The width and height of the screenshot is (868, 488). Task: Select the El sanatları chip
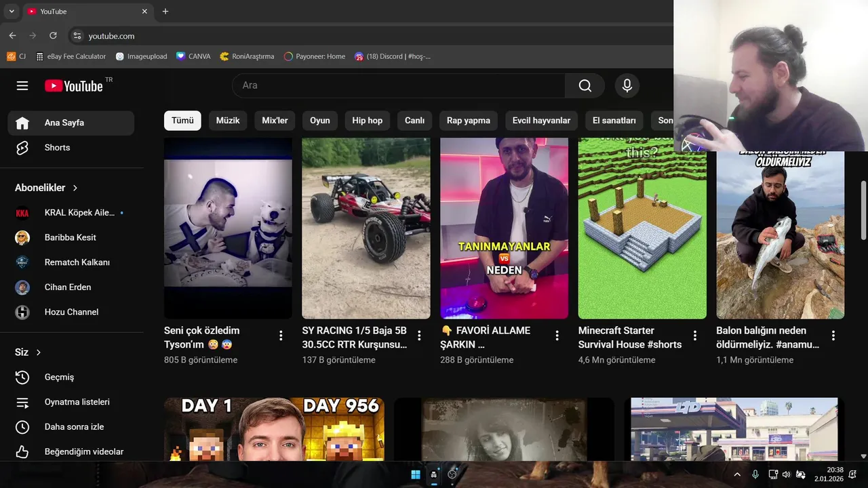614,121
